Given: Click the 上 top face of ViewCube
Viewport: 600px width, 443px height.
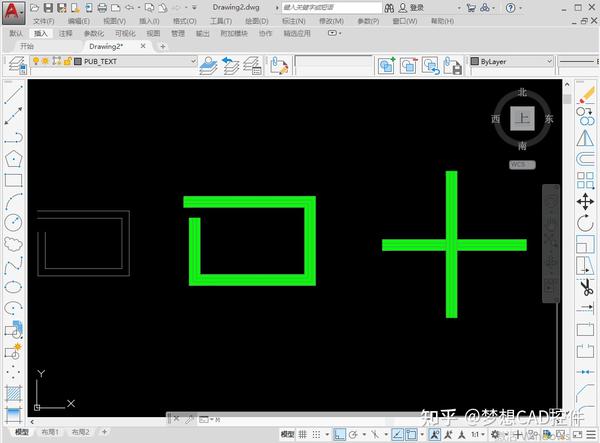Looking at the screenshot, I should pyautogui.click(x=522, y=118).
